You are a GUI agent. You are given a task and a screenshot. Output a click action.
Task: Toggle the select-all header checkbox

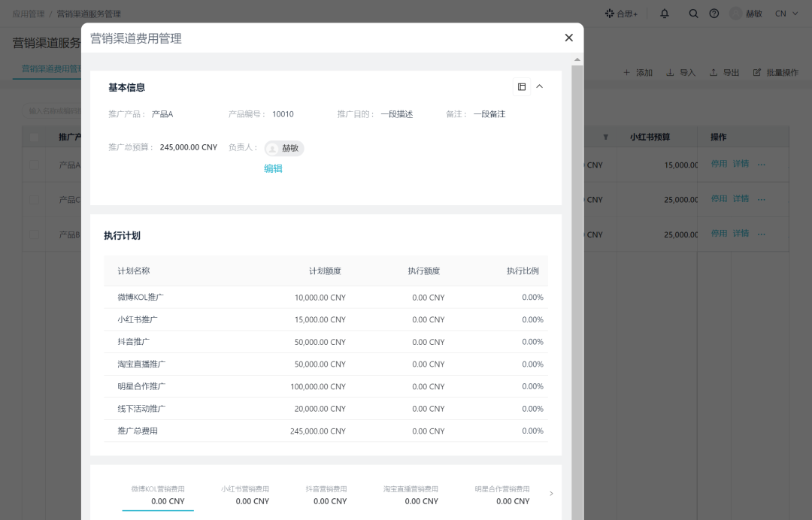coord(34,137)
